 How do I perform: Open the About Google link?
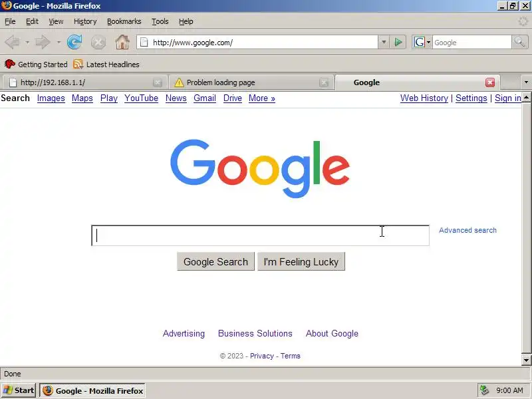pyautogui.click(x=332, y=334)
